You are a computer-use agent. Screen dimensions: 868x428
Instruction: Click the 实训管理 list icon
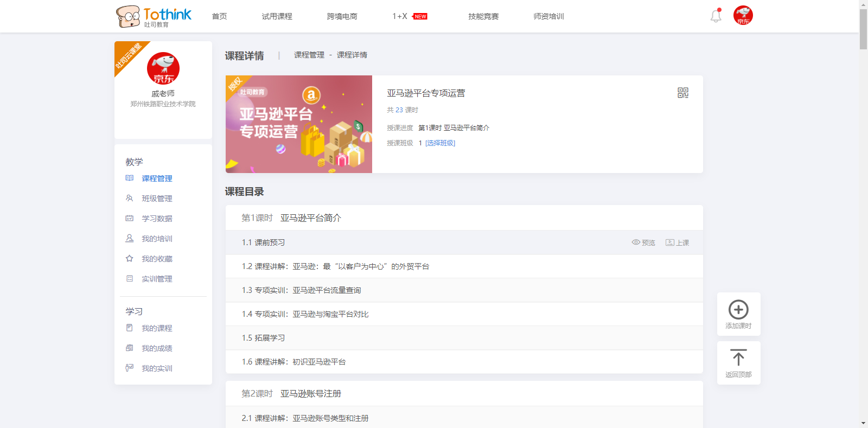(x=129, y=278)
